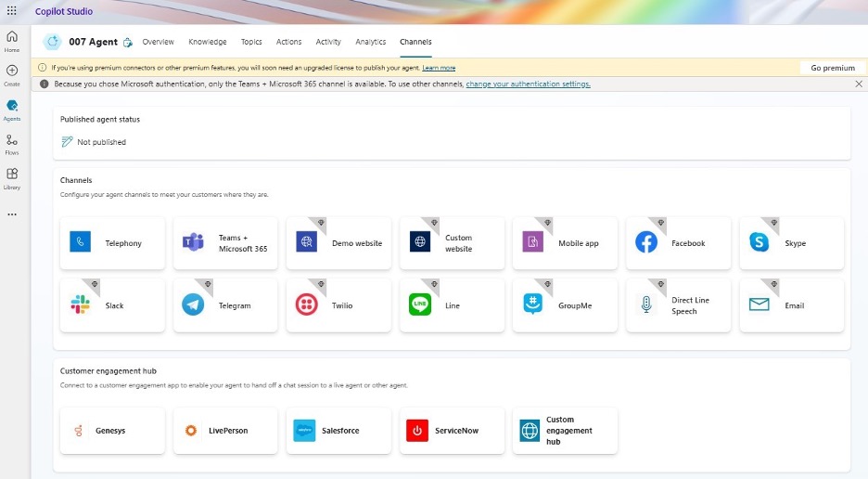Switch to the Topics tab
Viewport: 868px width, 479px height.
251,42
